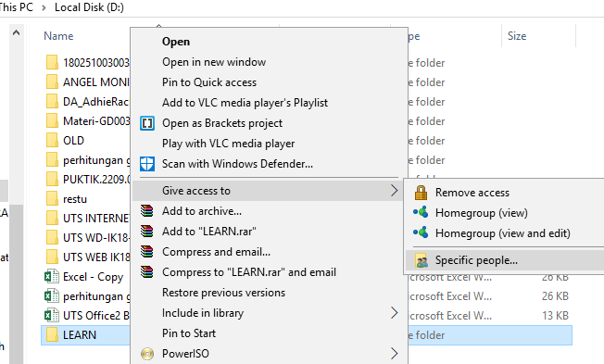The image size is (604, 364).
Task: Select Add to VLC media player's Playlist
Action: 245,103
